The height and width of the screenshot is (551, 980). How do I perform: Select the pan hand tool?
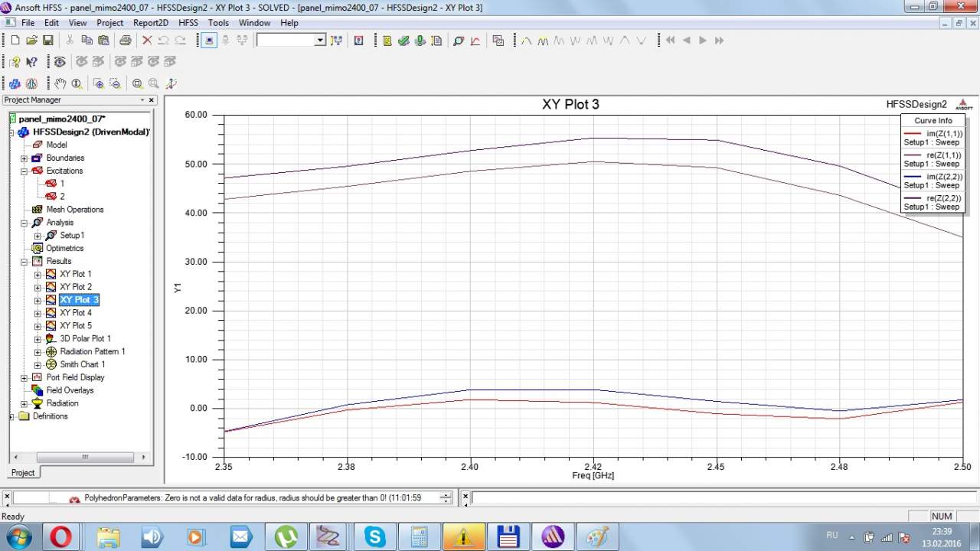(60, 83)
